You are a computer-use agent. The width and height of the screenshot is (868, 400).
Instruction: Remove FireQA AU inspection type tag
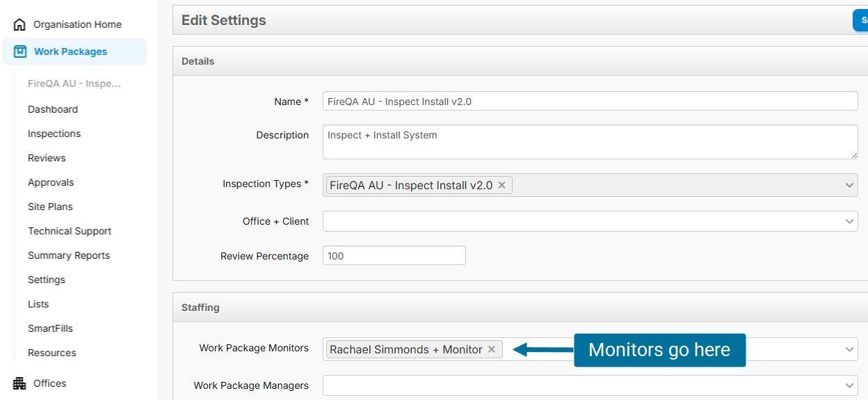tap(502, 185)
